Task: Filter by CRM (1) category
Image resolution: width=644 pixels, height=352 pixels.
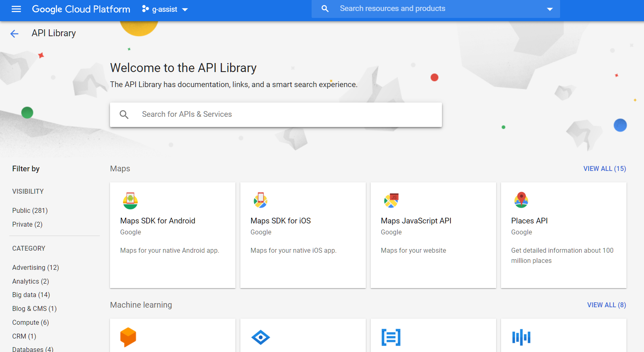Action: [x=24, y=336]
